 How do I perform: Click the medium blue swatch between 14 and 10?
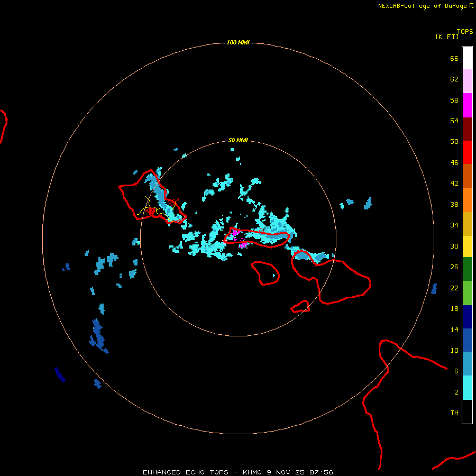[x=467, y=340]
